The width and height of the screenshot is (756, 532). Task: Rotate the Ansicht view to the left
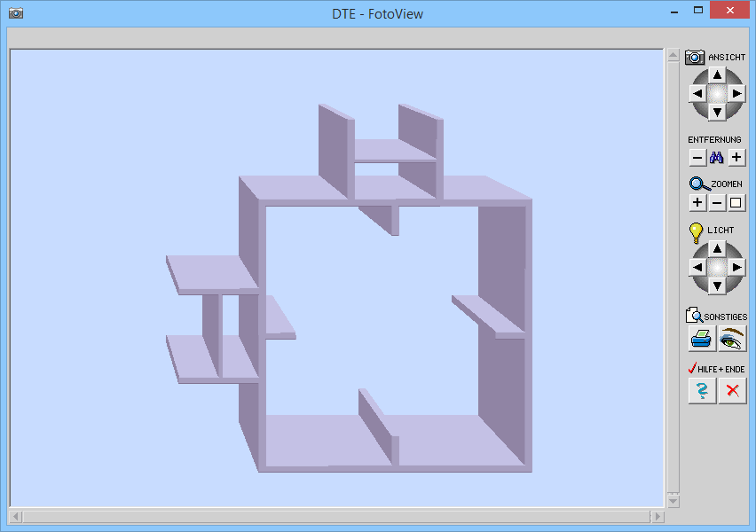[697, 93]
